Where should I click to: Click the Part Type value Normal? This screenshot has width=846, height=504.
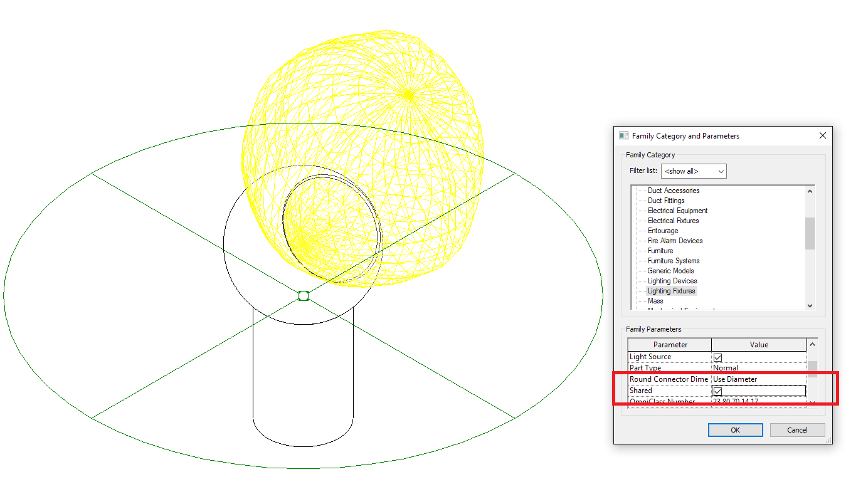pos(759,368)
